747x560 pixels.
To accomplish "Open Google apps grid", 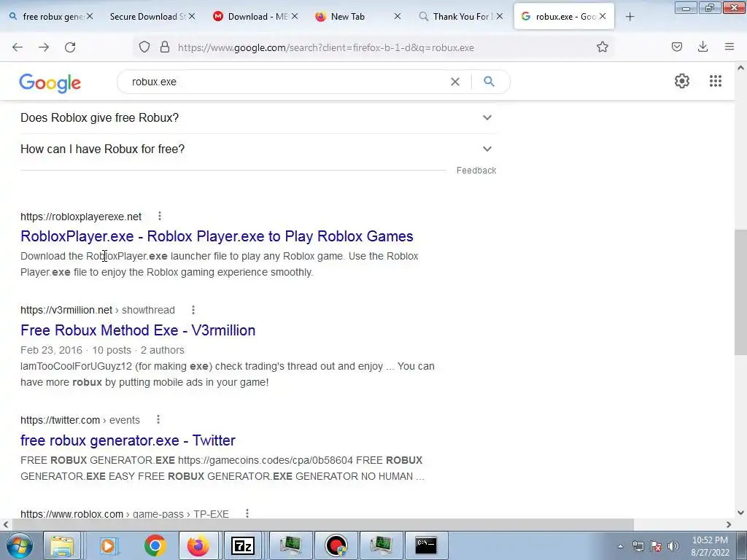I will tap(716, 81).
